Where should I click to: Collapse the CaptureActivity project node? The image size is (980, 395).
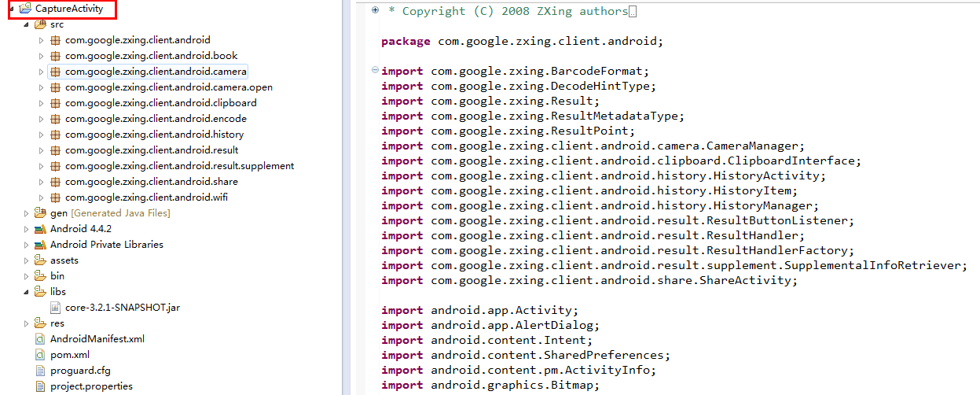click(x=11, y=9)
